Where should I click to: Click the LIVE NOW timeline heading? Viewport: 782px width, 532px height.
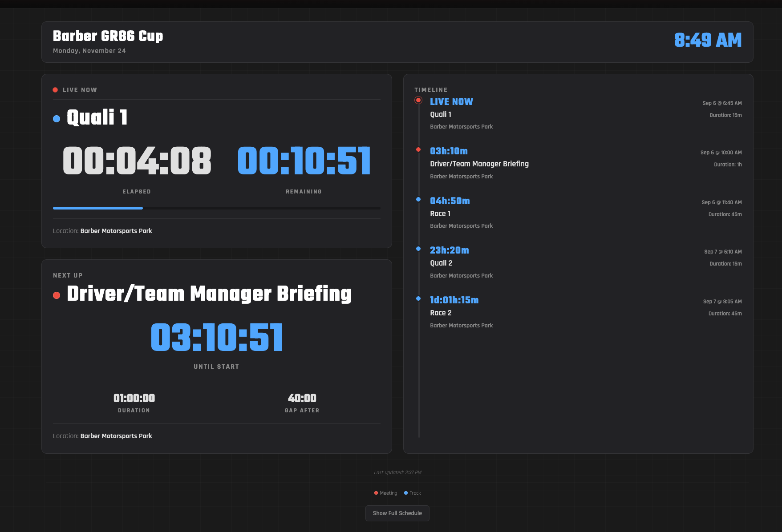[451, 102]
